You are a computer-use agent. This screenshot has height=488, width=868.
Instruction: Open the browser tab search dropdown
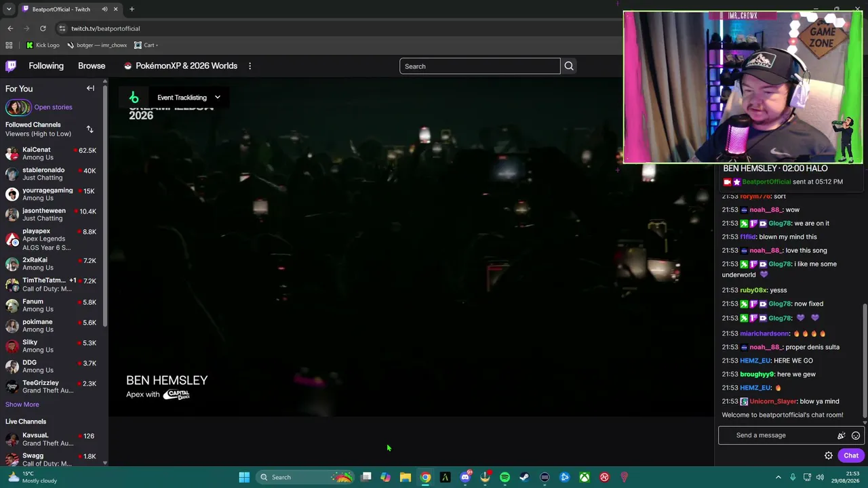[x=8, y=9]
